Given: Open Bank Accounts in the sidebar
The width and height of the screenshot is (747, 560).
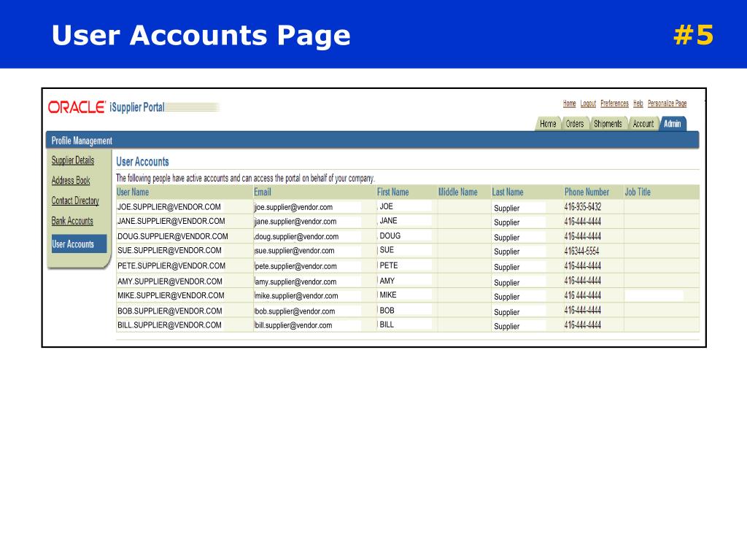Looking at the screenshot, I should (x=72, y=221).
